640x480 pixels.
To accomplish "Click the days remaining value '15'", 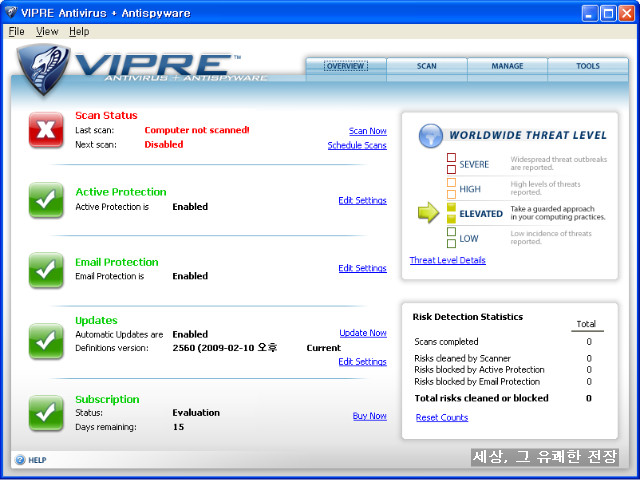I will click(178, 427).
